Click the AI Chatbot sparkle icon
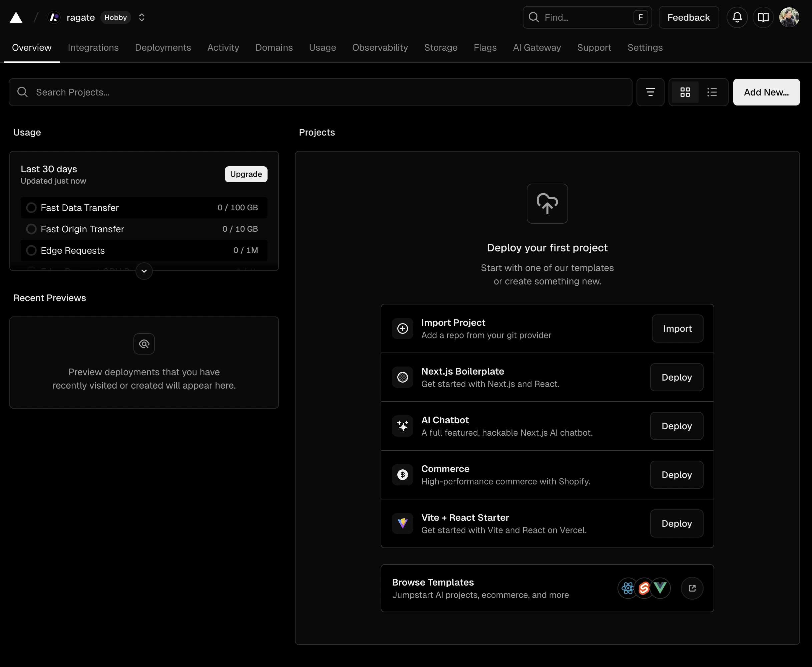Image resolution: width=812 pixels, height=667 pixels. point(402,426)
